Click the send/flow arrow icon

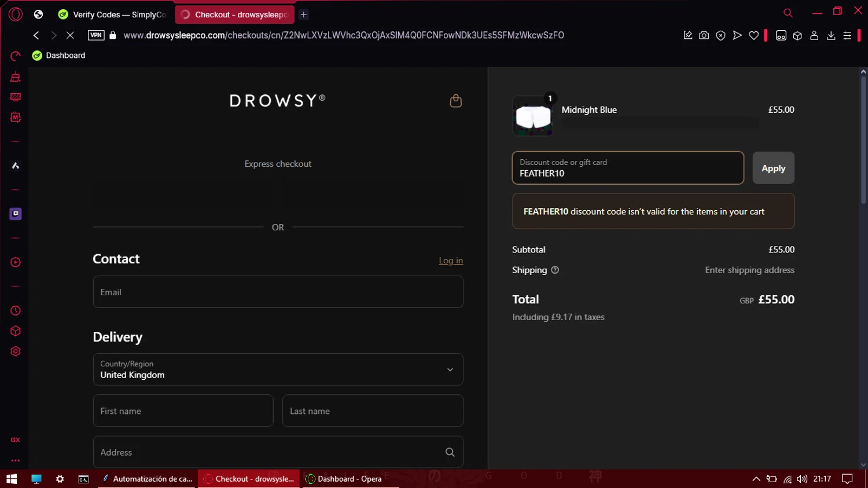737,35
